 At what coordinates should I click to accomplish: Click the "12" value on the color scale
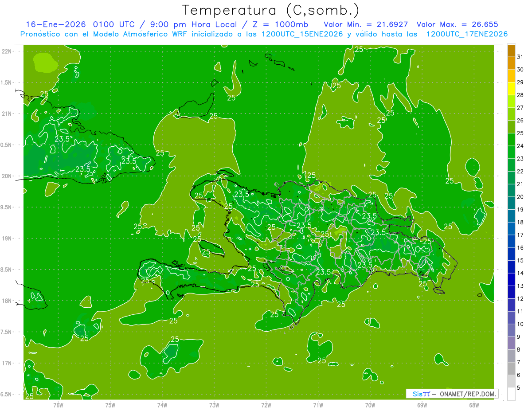pyautogui.click(x=520, y=298)
